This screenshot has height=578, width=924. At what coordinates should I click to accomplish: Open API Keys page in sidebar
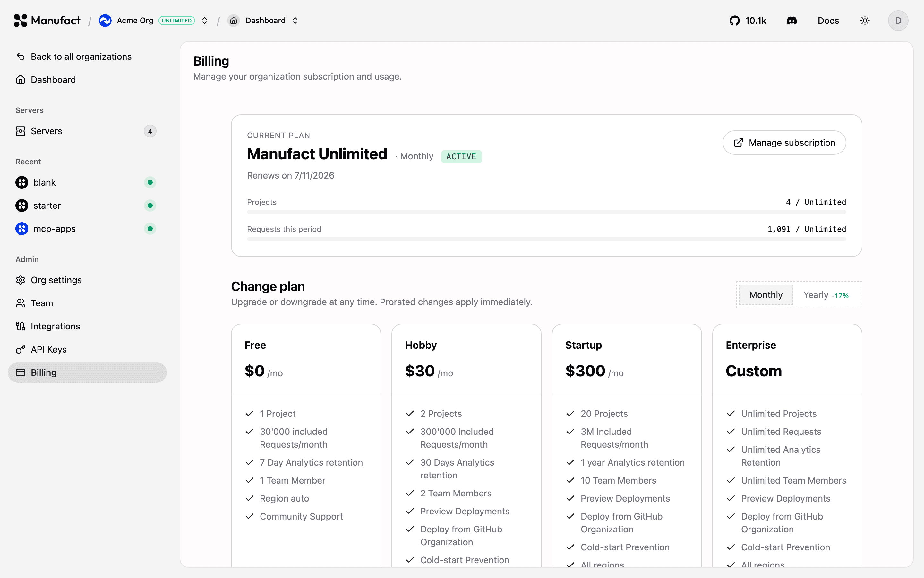click(87, 349)
